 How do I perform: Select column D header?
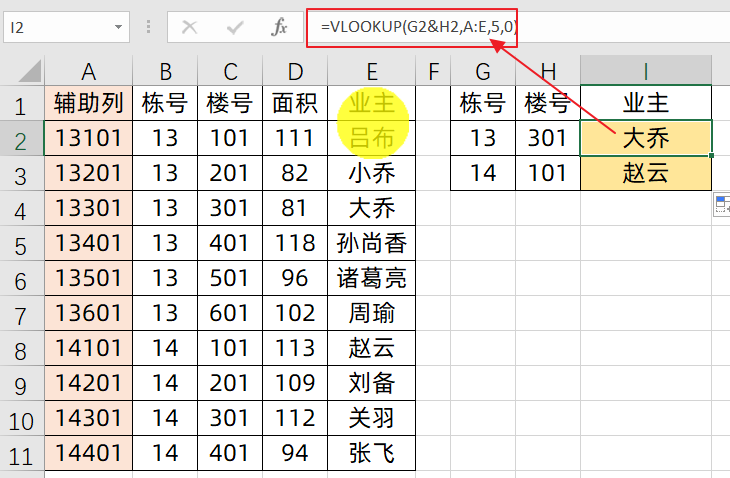(295, 71)
